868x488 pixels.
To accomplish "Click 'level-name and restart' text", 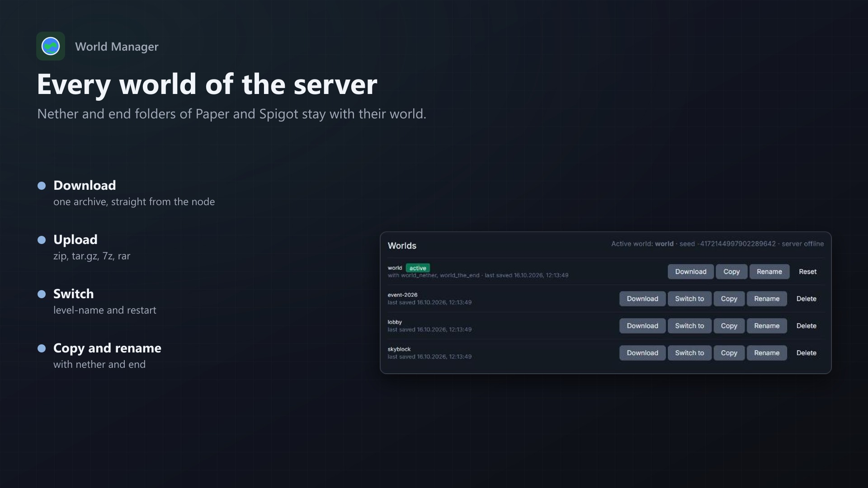I will (105, 310).
